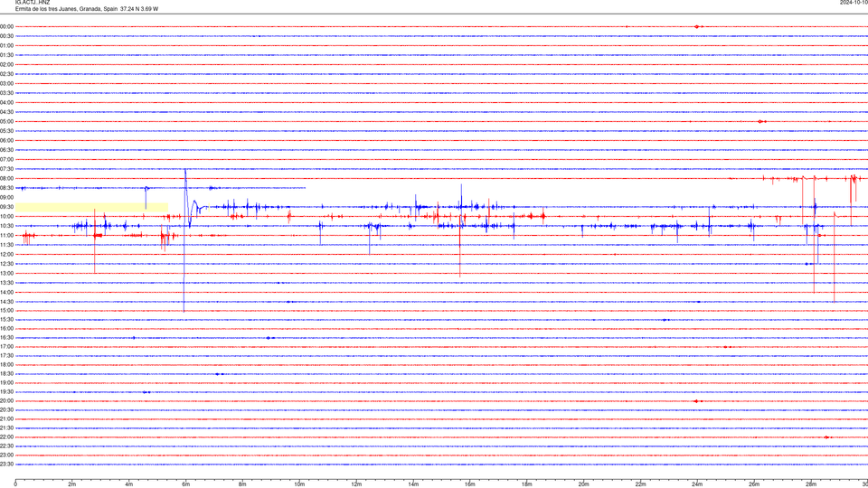Choose the 15:00 time row label

(6, 310)
